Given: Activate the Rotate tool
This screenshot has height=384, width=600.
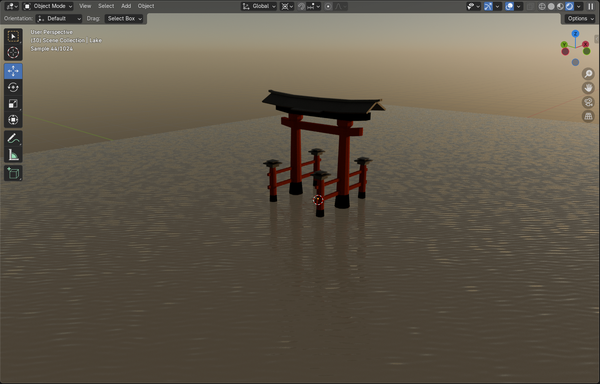Looking at the screenshot, I should 13,87.
